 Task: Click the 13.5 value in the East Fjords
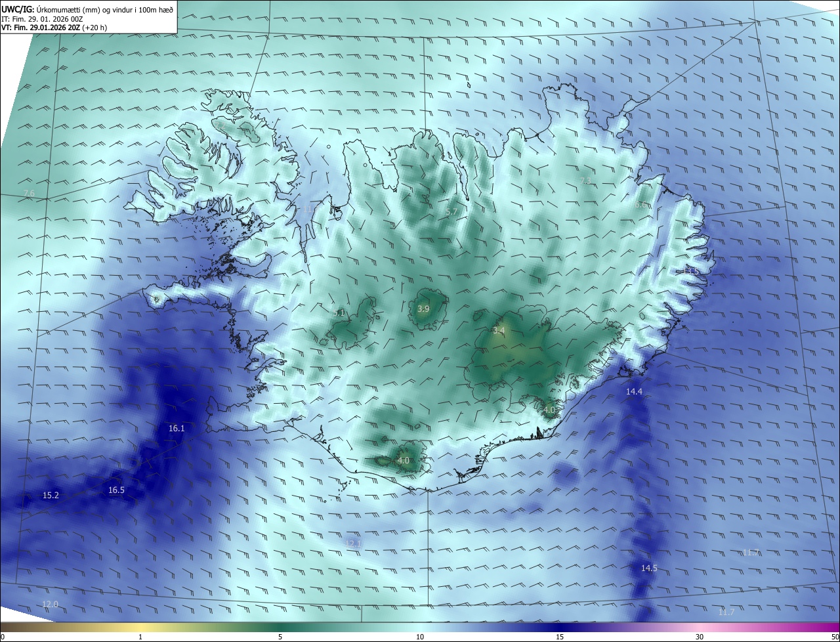point(691,270)
